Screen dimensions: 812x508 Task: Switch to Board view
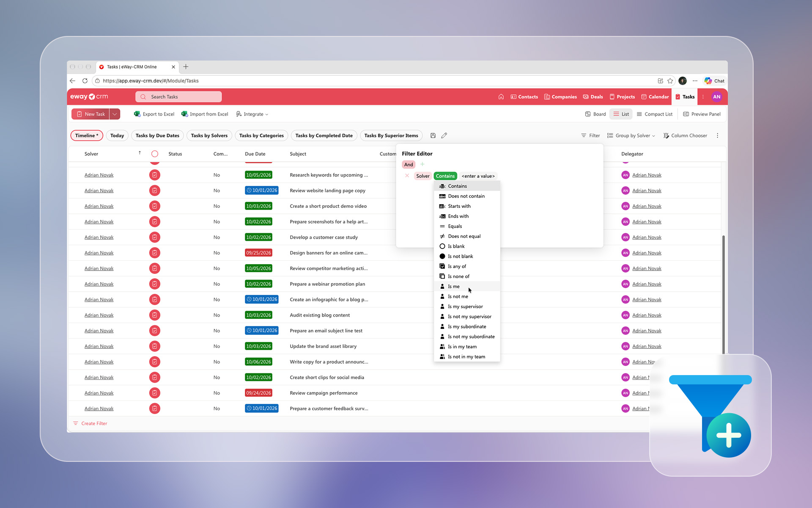click(595, 114)
